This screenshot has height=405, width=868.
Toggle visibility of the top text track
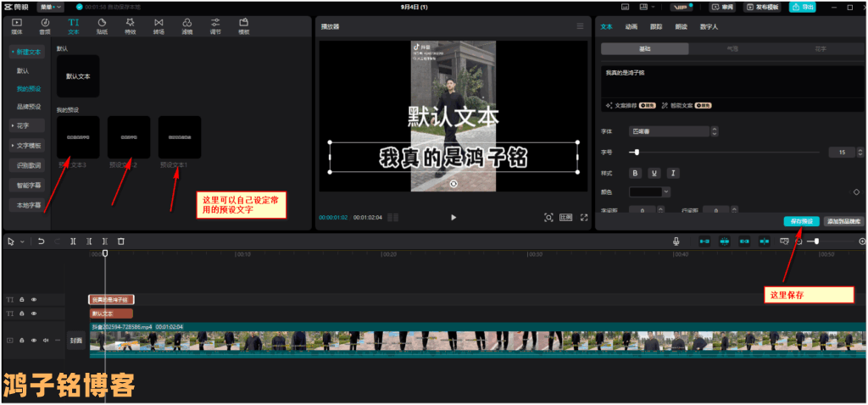point(34,300)
